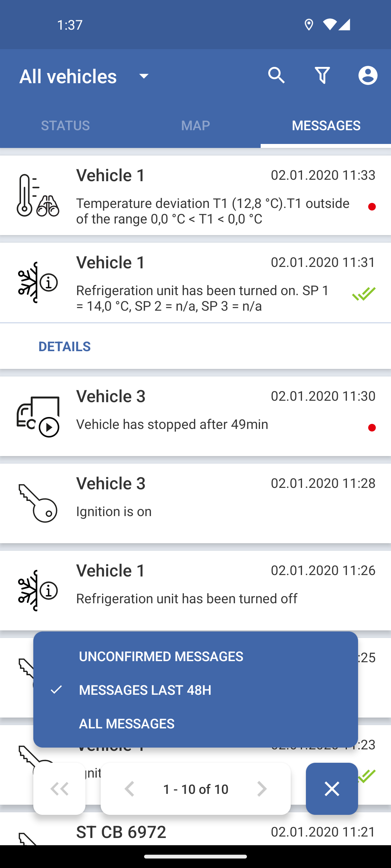
Task: Open the filter funnel icon
Action: tap(322, 76)
